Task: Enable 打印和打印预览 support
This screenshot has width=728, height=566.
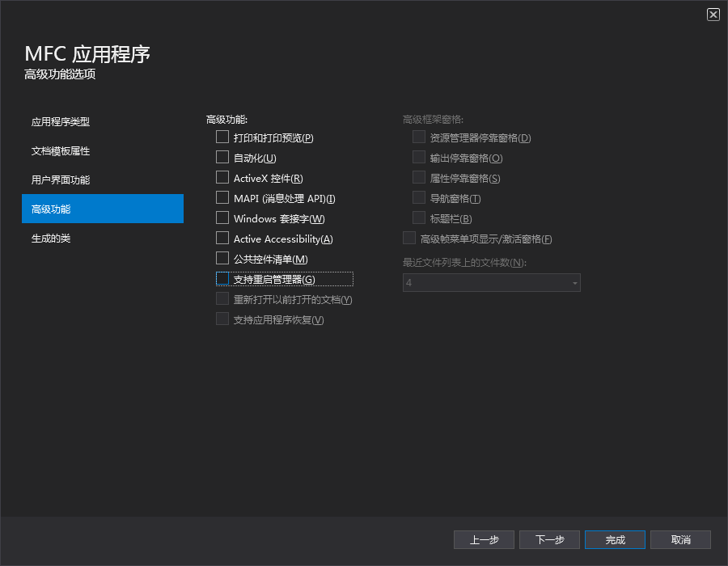Action: pos(222,137)
